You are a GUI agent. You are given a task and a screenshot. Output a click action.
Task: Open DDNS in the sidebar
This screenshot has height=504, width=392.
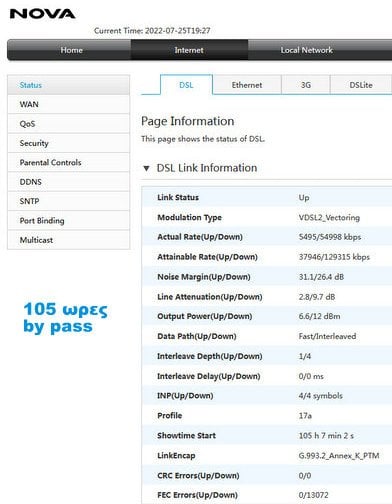(68, 182)
